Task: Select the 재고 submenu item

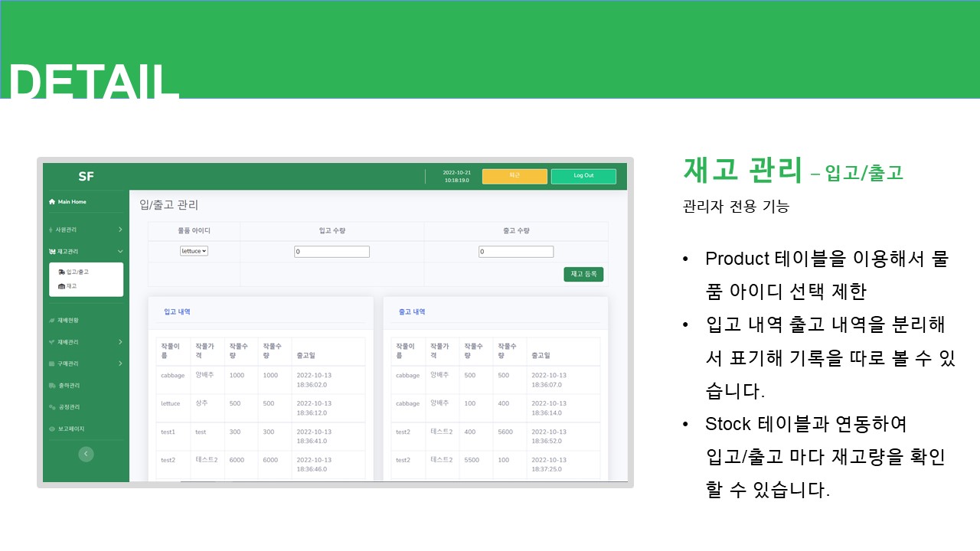Action: pyautogui.click(x=71, y=286)
